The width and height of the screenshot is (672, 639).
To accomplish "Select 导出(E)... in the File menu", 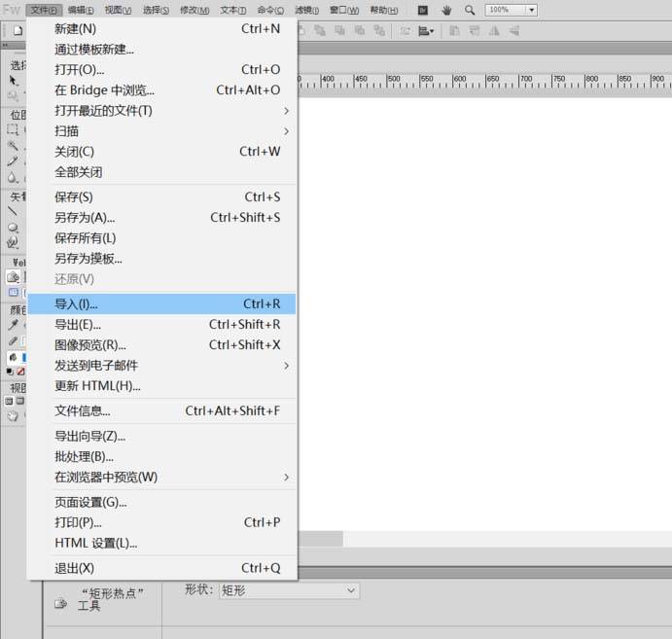I will pyautogui.click(x=78, y=325).
